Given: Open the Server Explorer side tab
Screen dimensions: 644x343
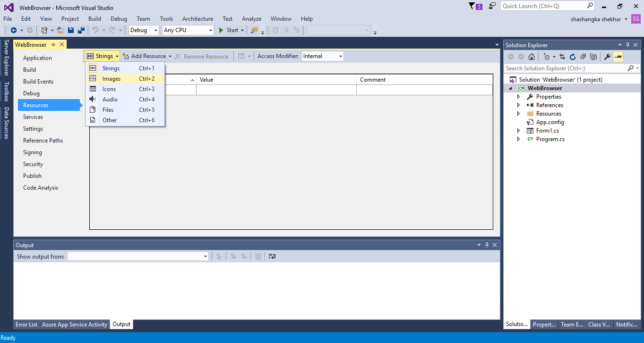Looking at the screenshot, I should tap(7, 58).
